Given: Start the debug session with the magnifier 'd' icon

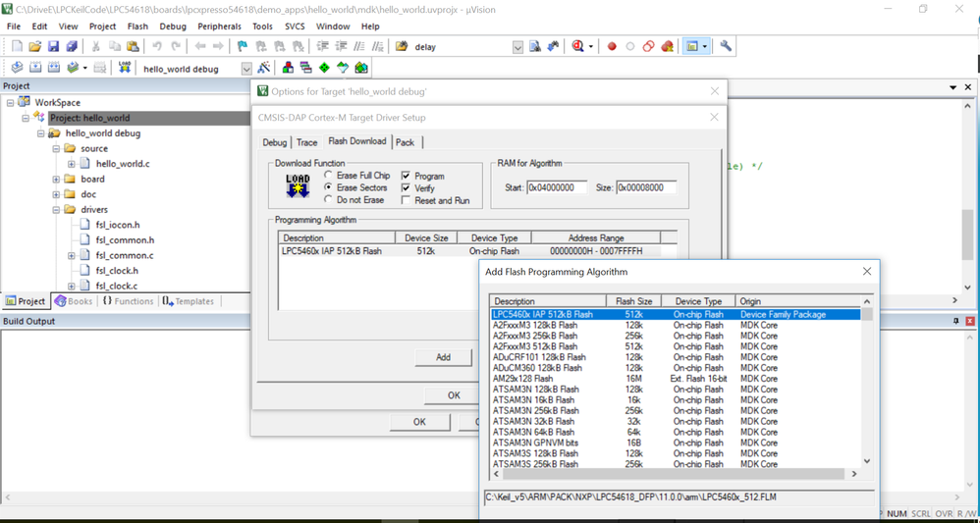Looking at the screenshot, I should pyautogui.click(x=578, y=47).
